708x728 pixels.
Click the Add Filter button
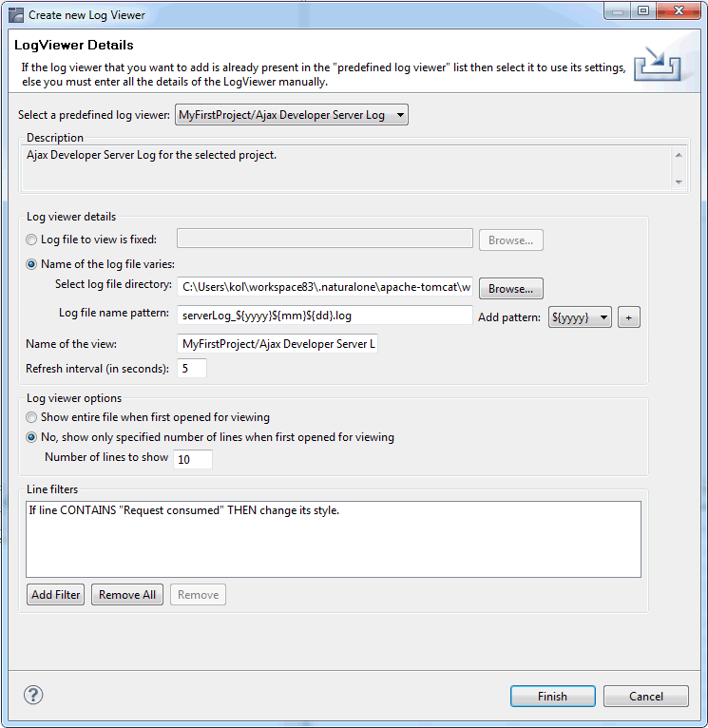[x=56, y=595]
